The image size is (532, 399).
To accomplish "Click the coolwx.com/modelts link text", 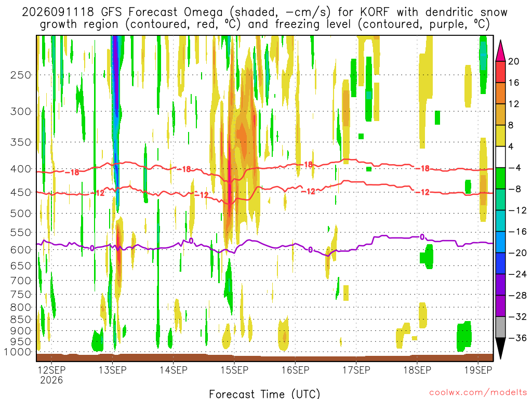I will pyautogui.click(x=478, y=393).
